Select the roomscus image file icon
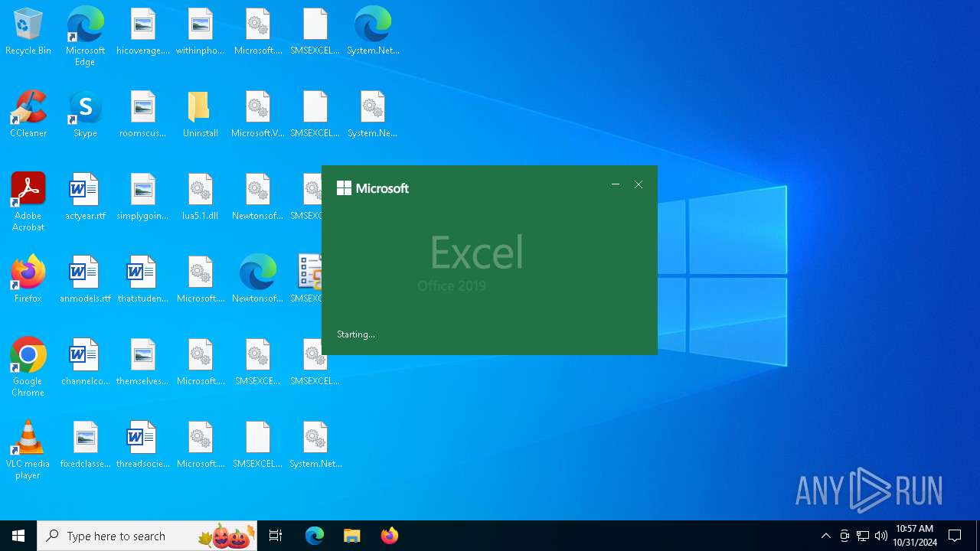 [x=143, y=115]
